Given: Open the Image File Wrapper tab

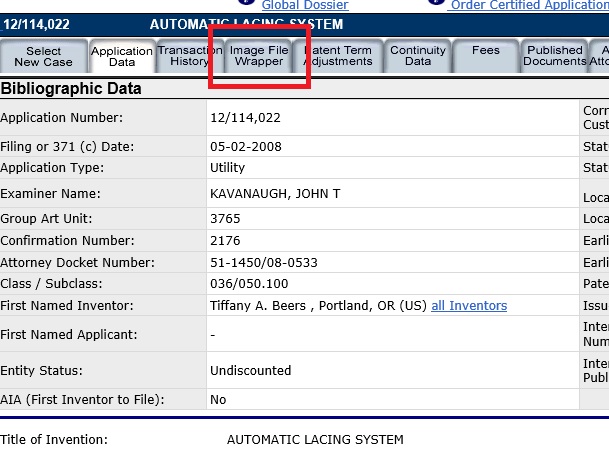Looking at the screenshot, I should coord(259,56).
